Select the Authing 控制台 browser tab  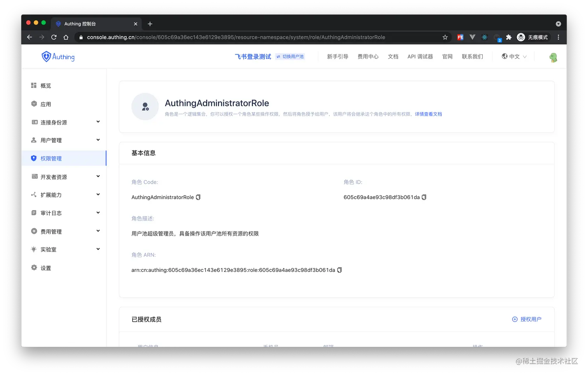[96, 24]
